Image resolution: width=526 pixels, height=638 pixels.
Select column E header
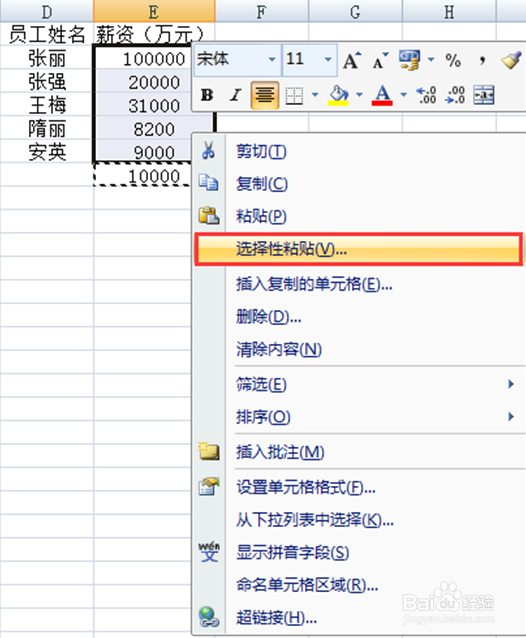154,11
